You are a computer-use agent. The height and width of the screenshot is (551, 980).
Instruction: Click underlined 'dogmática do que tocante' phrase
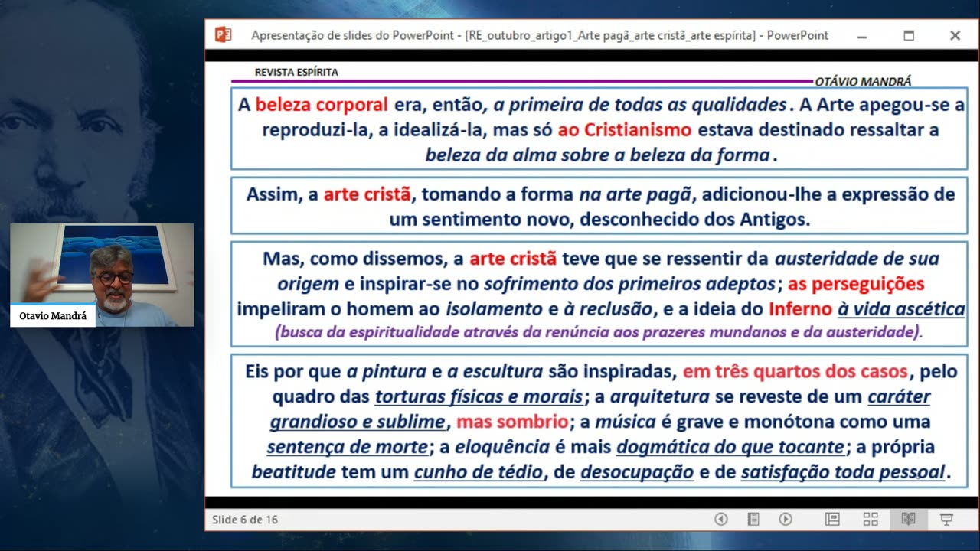[730, 447]
